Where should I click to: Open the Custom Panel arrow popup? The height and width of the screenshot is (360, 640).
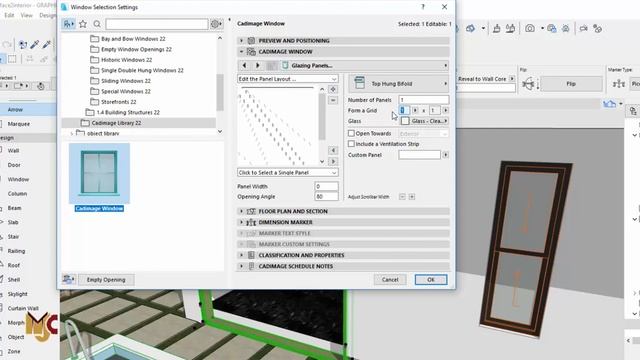(446, 155)
